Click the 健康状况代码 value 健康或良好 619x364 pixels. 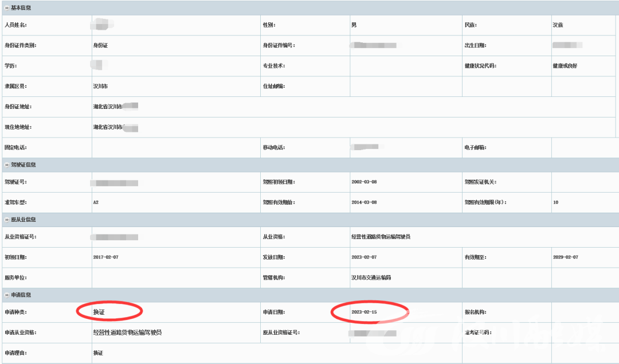click(565, 66)
